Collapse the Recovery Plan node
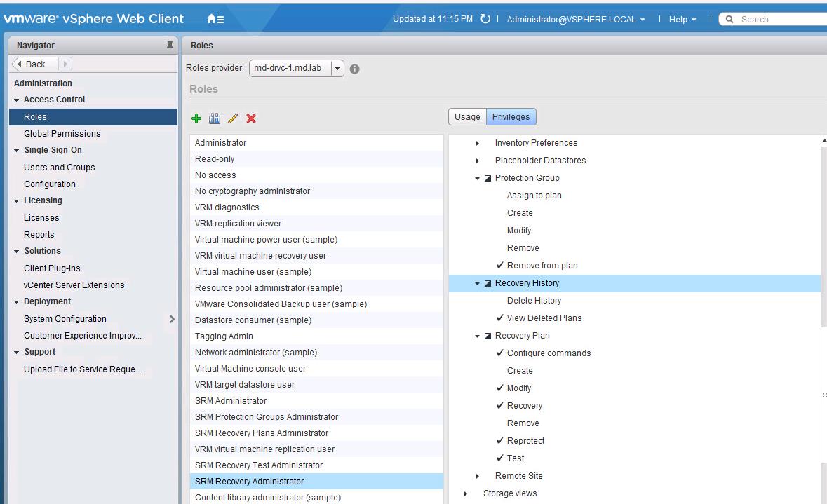Image resolution: width=827 pixels, height=504 pixels. (x=477, y=336)
